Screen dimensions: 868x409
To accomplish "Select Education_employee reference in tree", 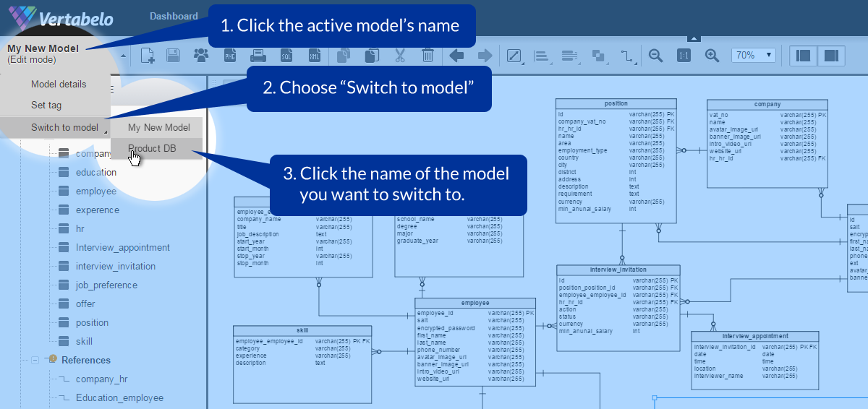I will pos(120,397).
